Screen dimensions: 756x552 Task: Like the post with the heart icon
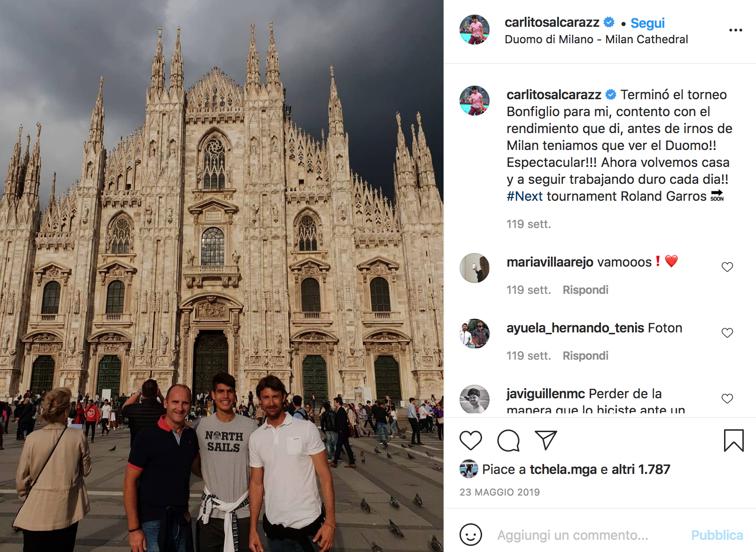470,441
